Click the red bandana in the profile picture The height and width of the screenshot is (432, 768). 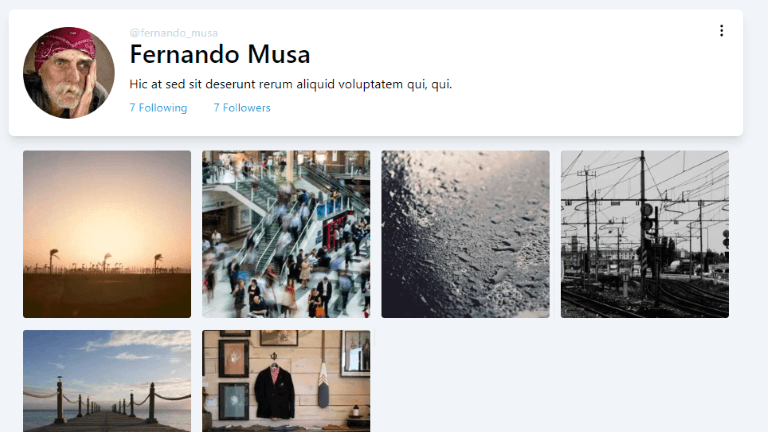67,45
